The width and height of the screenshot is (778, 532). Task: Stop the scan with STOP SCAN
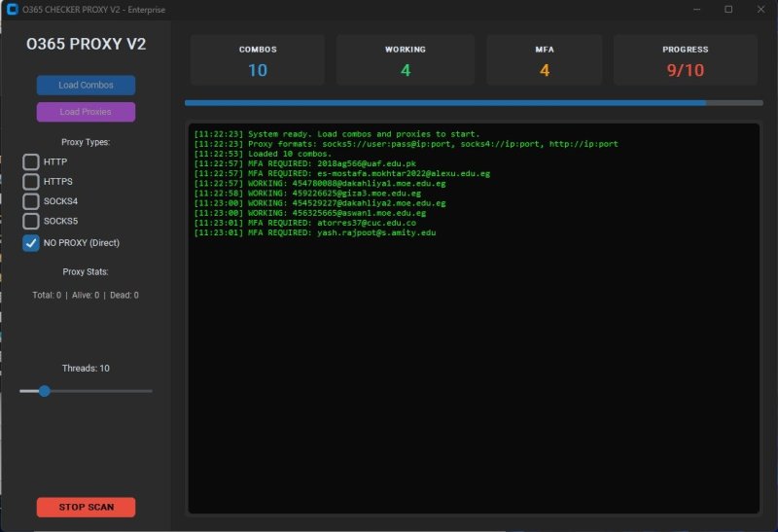[x=86, y=507]
